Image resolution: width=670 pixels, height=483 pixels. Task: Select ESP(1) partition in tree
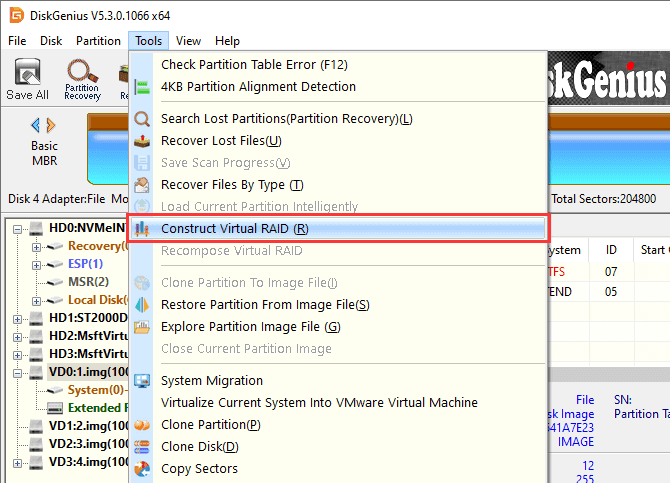pos(85,264)
